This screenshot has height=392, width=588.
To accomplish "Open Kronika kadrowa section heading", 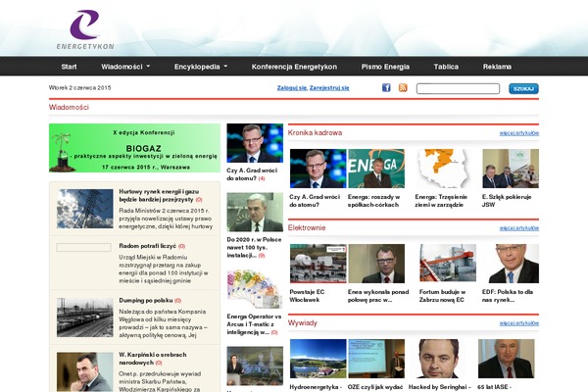I will coord(315,133).
